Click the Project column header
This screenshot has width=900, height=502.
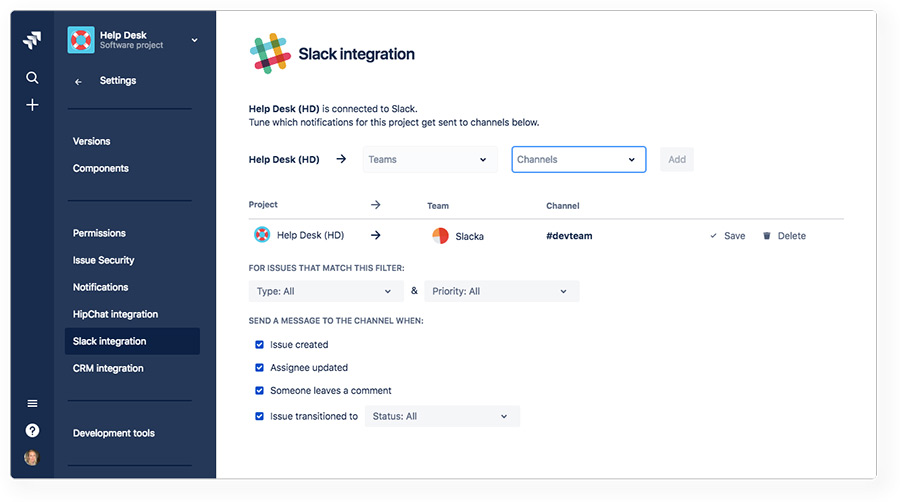tap(263, 204)
